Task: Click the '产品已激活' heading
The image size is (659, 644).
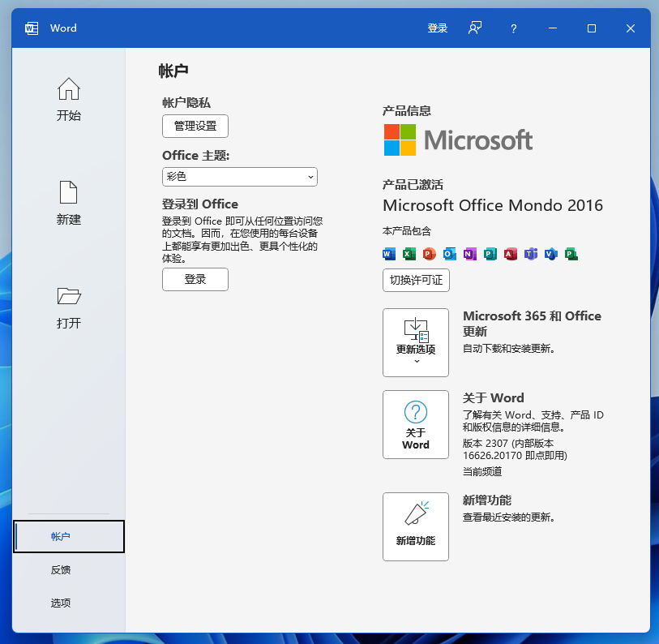Action: click(413, 185)
